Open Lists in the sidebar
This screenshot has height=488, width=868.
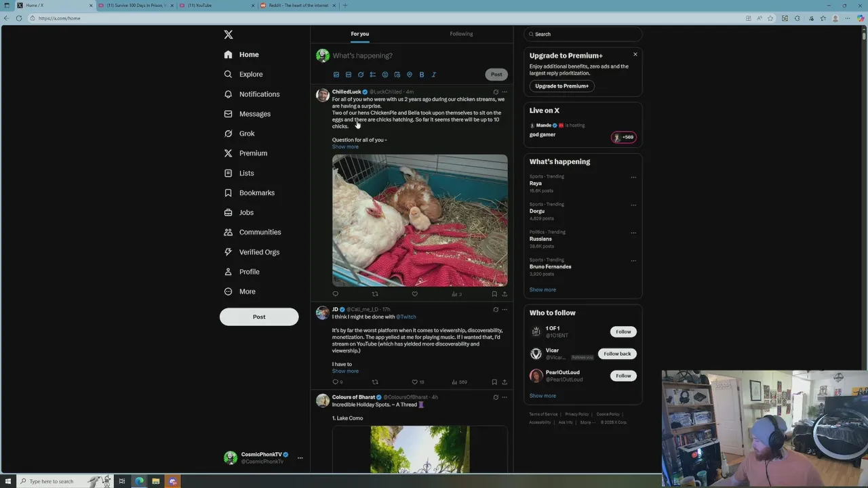tap(239, 174)
